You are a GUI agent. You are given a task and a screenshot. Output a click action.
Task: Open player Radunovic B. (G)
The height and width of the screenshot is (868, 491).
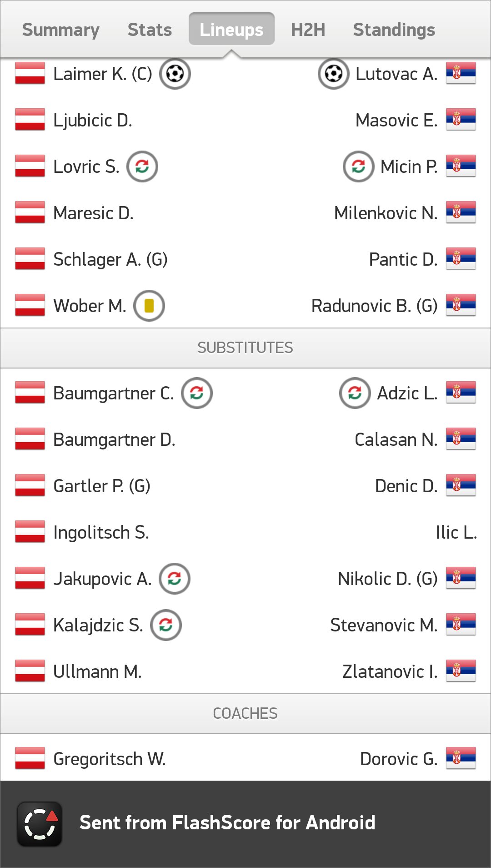(374, 306)
